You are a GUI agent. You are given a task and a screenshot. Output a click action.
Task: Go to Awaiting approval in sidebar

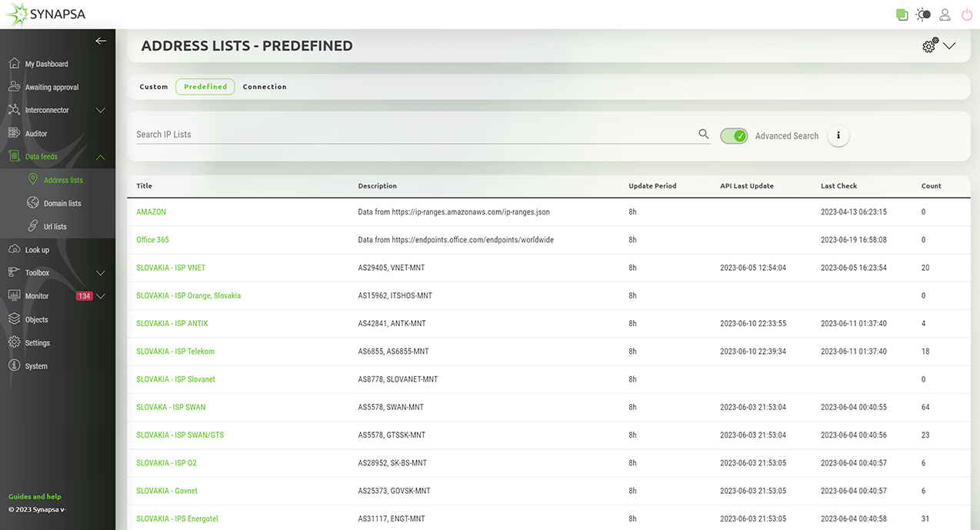(52, 87)
